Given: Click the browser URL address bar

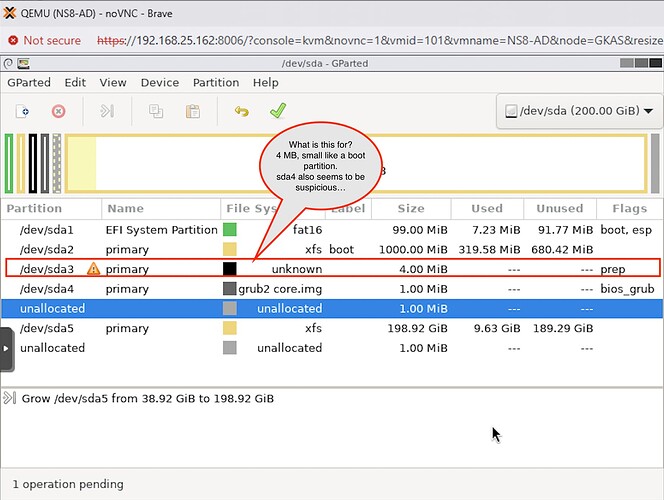Looking at the screenshot, I should [x=379, y=40].
